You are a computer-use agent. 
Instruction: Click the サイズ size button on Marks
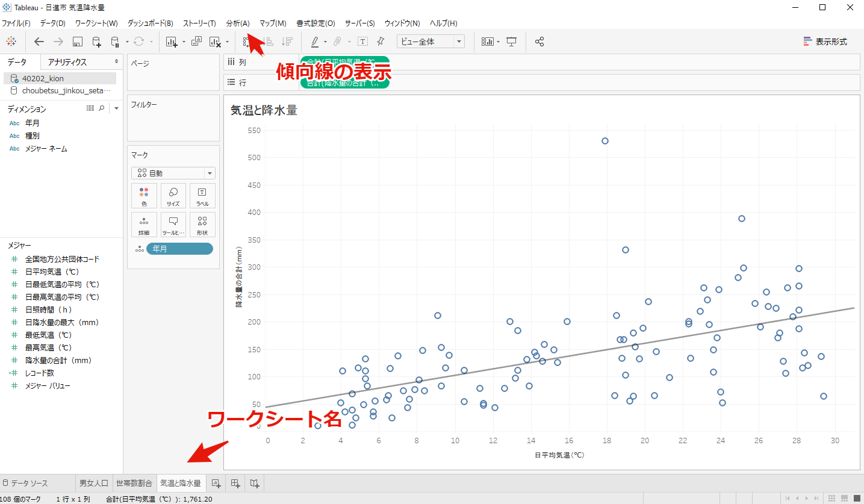(173, 196)
